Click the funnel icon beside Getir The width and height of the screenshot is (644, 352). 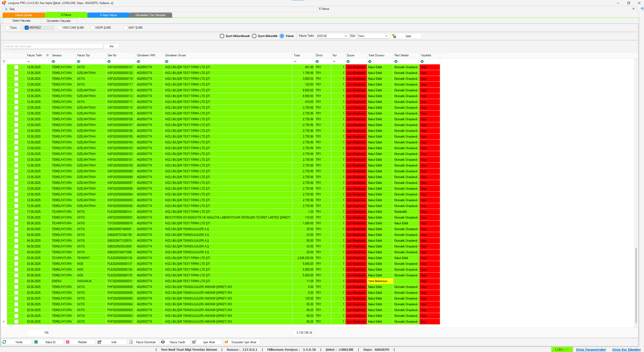(394, 36)
